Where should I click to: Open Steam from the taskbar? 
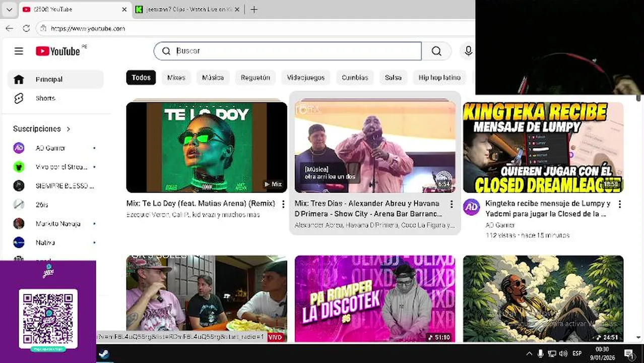click(x=103, y=354)
